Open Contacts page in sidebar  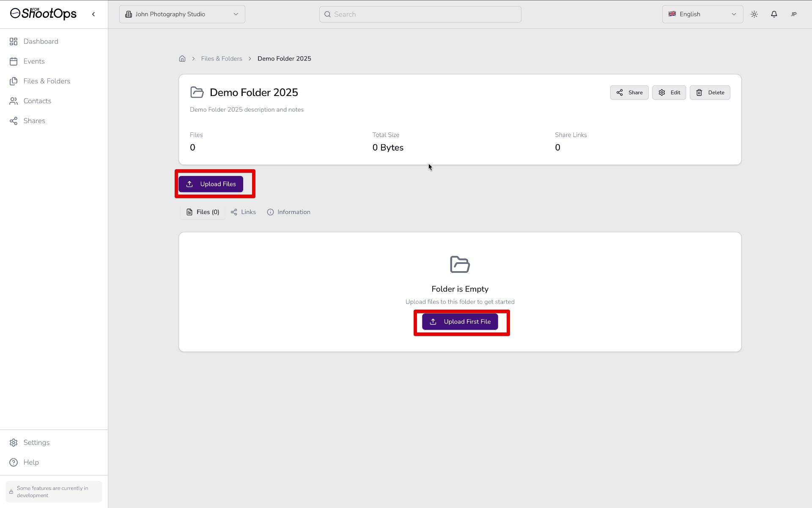tap(37, 101)
